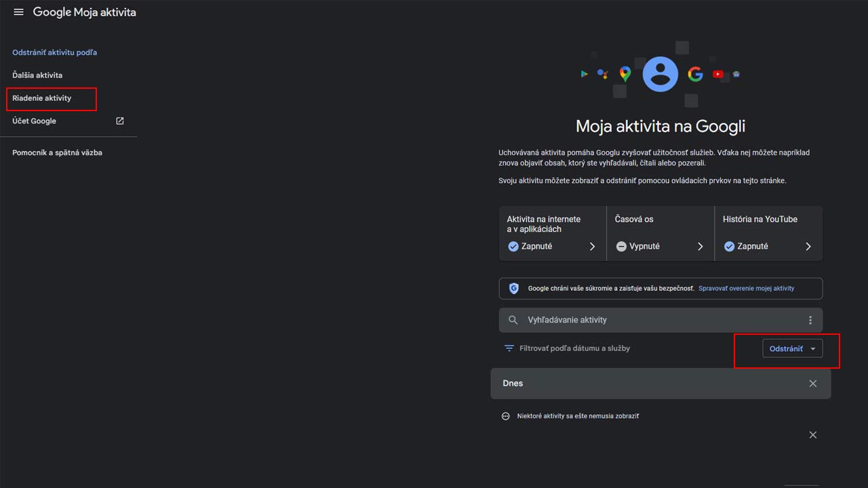Expand chevron on História na YouTube card
868x488 pixels.
coord(808,247)
